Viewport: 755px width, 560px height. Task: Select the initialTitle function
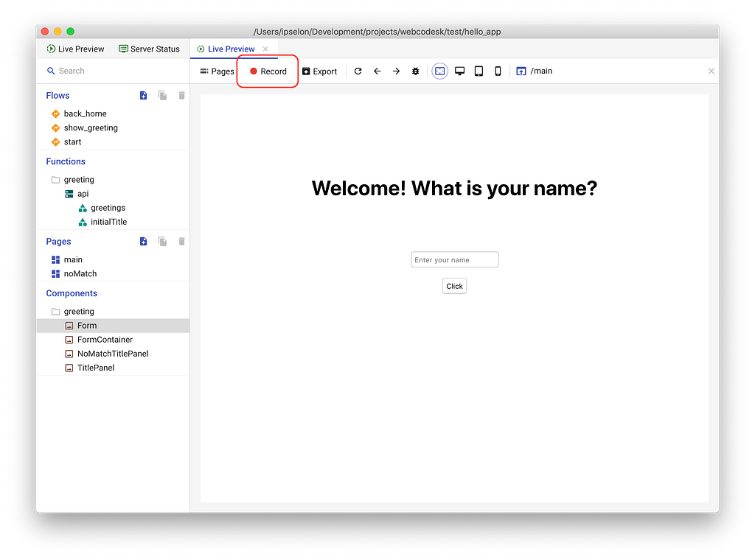[x=113, y=222]
